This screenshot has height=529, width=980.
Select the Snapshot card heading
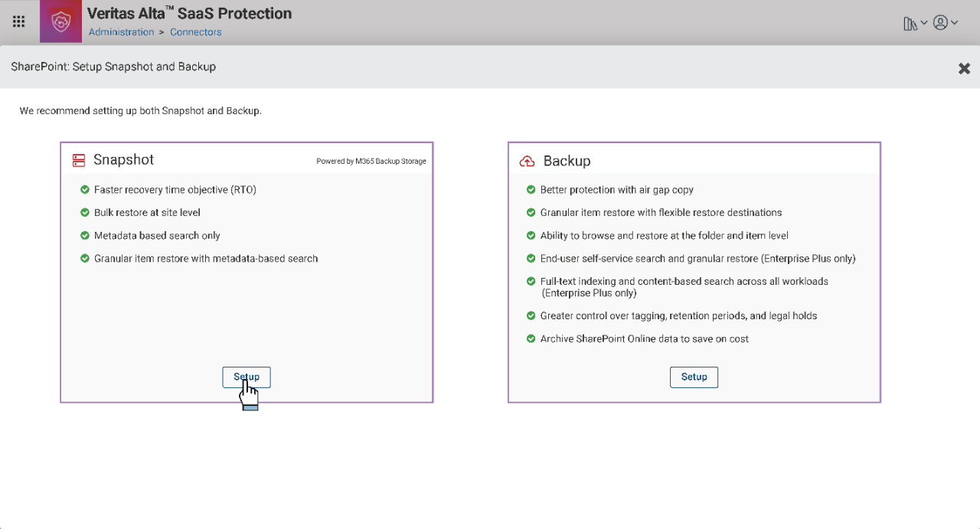[x=123, y=159]
